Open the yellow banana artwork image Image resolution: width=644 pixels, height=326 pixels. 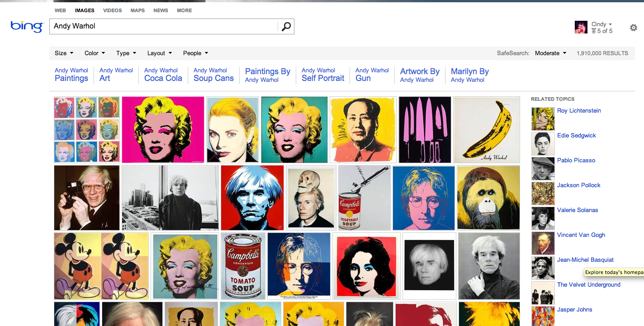tap(487, 129)
